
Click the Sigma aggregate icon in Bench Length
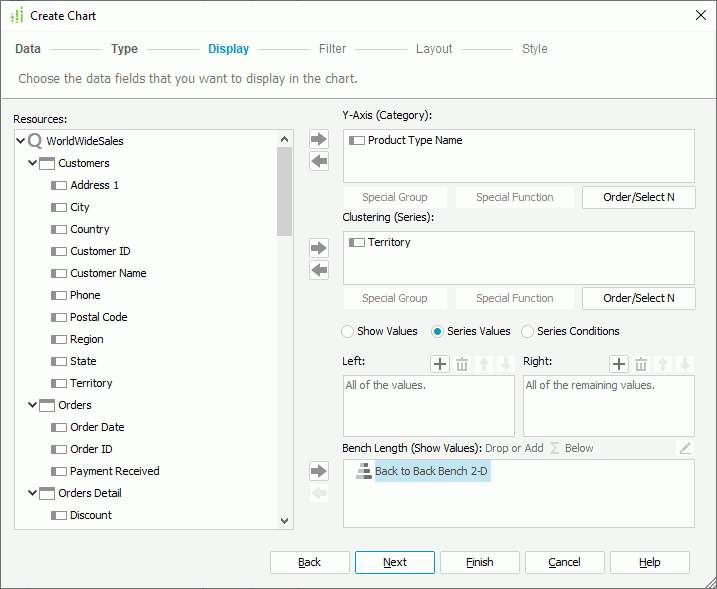click(x=555, y=448)
